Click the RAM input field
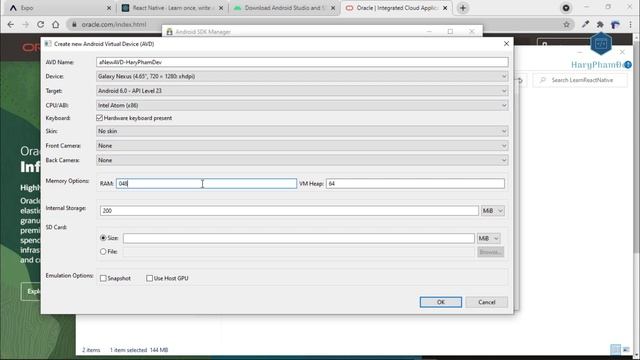The width and height of the screenshot is (640, 360). pos(207,184)
